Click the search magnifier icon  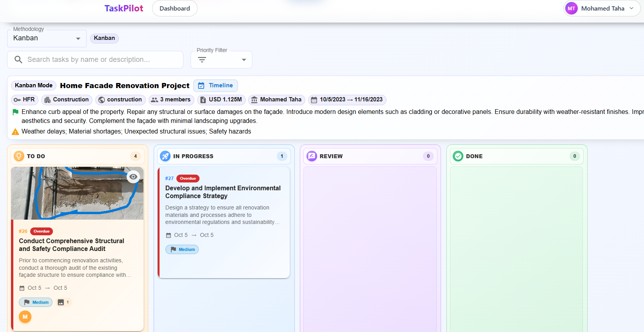18,60
